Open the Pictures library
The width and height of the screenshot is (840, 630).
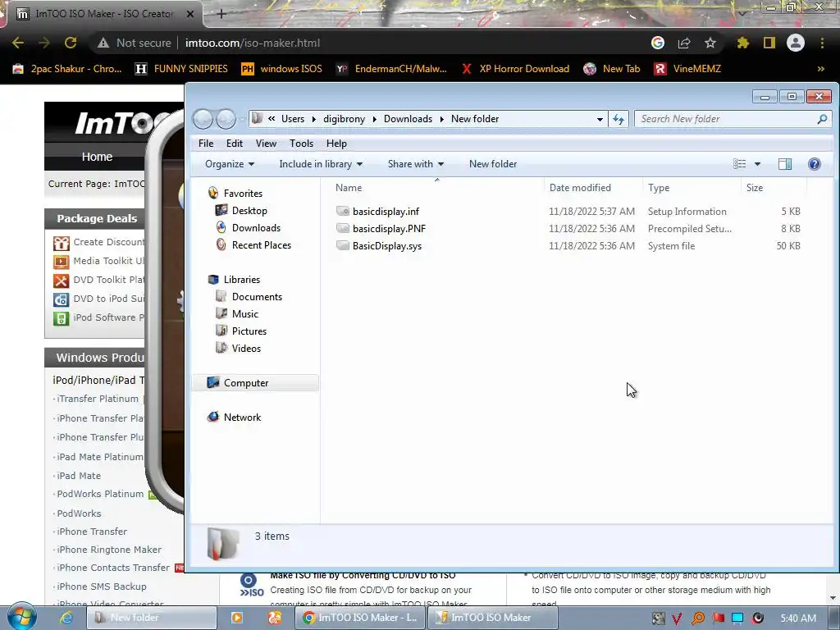pos(249,331)
